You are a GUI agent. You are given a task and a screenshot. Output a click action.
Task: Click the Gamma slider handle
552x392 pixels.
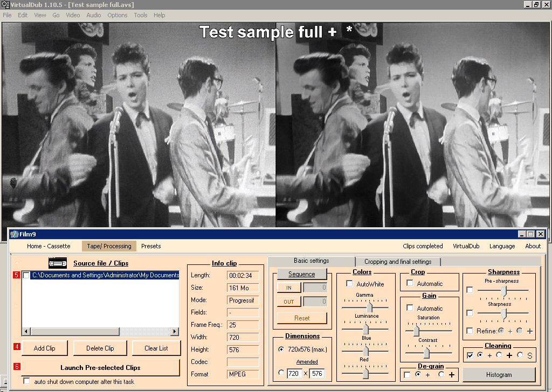pos(370,307)
